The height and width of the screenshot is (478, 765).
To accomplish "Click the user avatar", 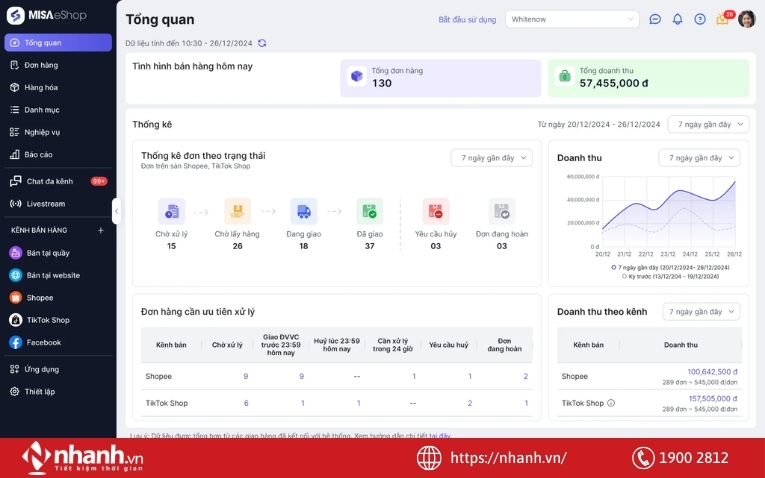I will tap(746, 19).
